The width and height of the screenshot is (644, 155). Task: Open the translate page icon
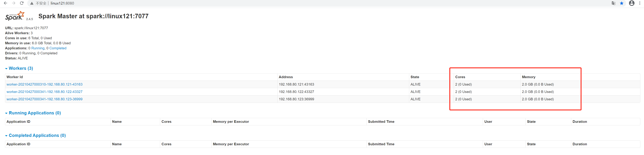click(613, 3)
